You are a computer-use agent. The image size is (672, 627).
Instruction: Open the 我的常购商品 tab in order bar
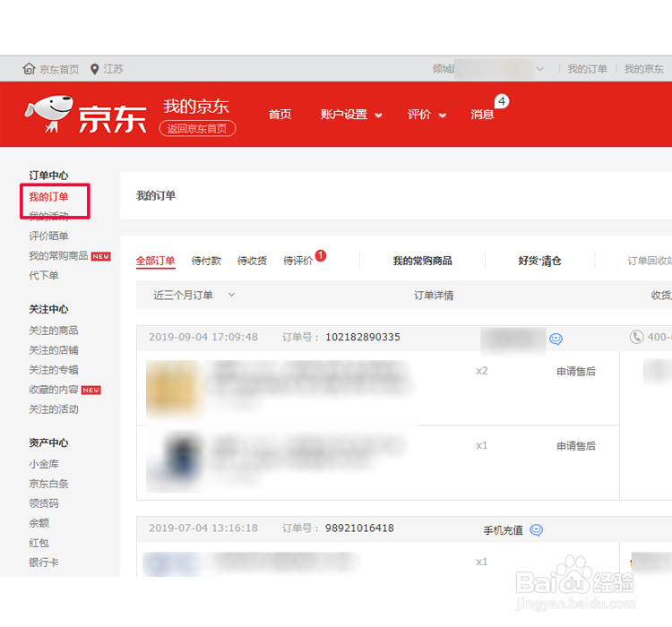[x=423, y=261]
